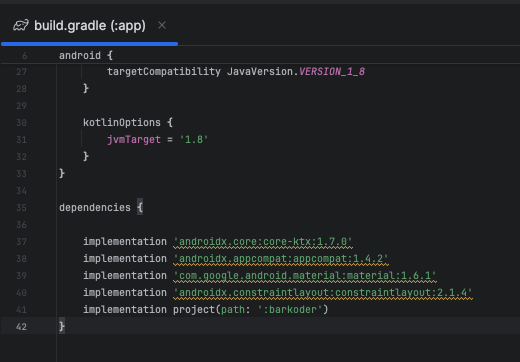The image size is (520, 362).
Task: Click 'dependencies' keyword on line 35
Action: (95, 208)
